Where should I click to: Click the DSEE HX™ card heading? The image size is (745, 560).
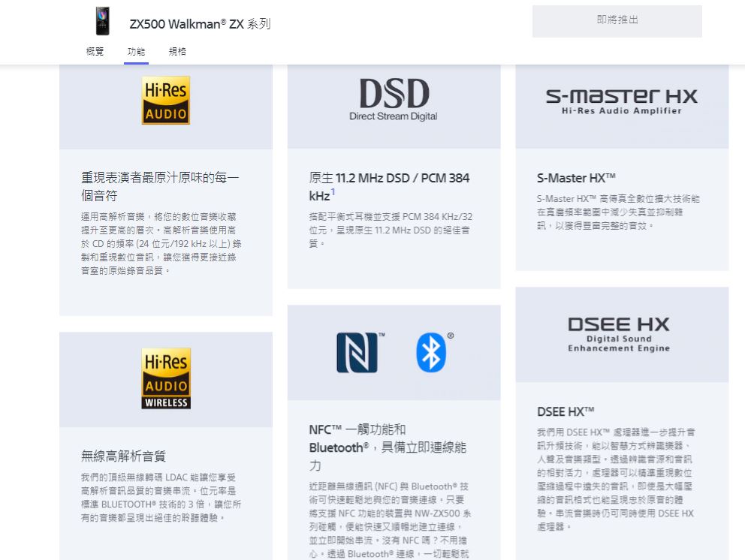tap(566, 411)
